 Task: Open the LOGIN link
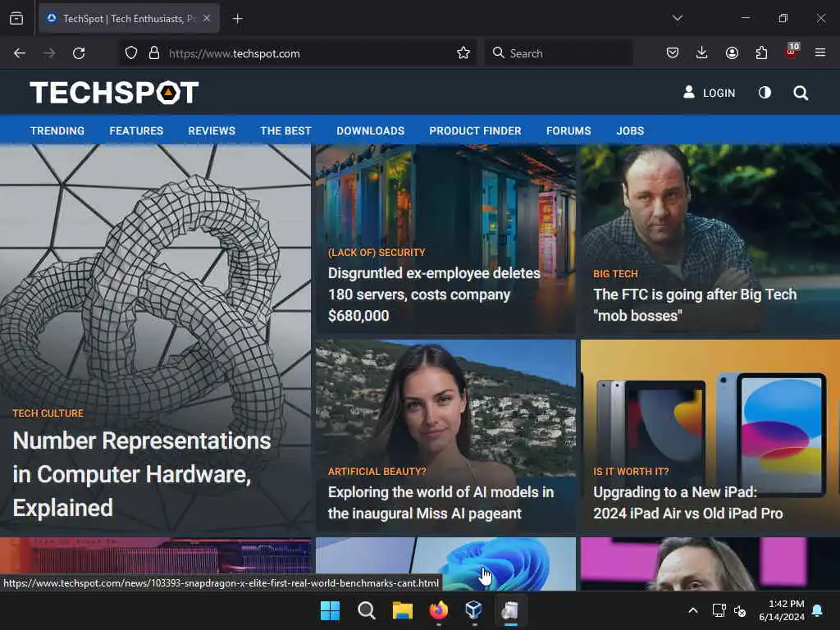tap(710, 93)
